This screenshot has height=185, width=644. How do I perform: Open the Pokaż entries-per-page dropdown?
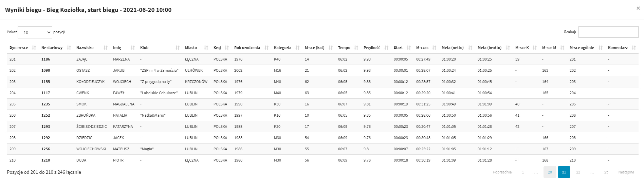point(35,32)
